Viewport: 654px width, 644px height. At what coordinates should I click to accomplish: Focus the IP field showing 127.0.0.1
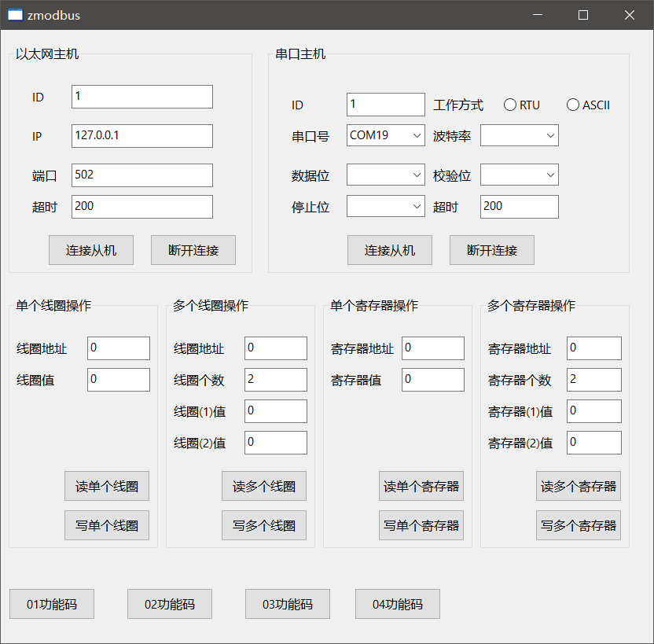click(142, 136)
